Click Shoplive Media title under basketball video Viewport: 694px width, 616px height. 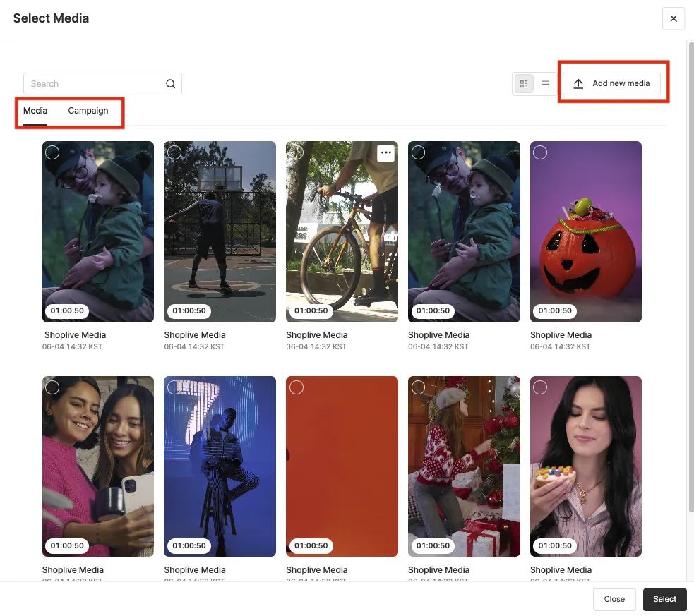pos(195,335)
